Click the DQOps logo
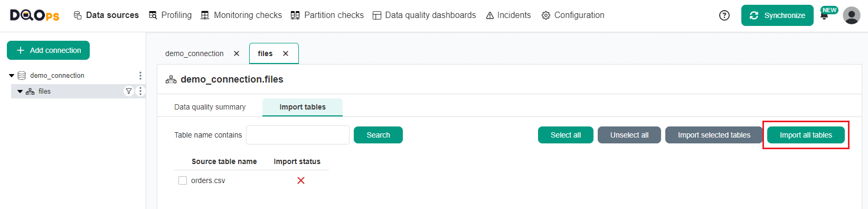The width and height of the screenshot is (868, 209). pos(35,15)
